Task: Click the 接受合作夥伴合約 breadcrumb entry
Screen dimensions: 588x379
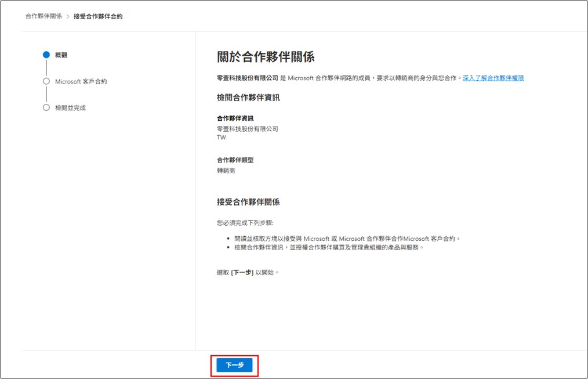Action: click(99, 16)
